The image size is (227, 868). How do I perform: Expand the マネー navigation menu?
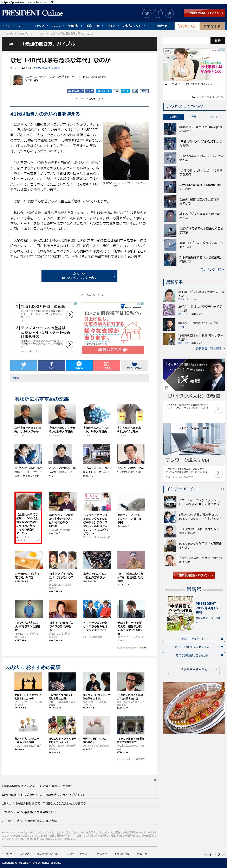click(x=23, y=26)
